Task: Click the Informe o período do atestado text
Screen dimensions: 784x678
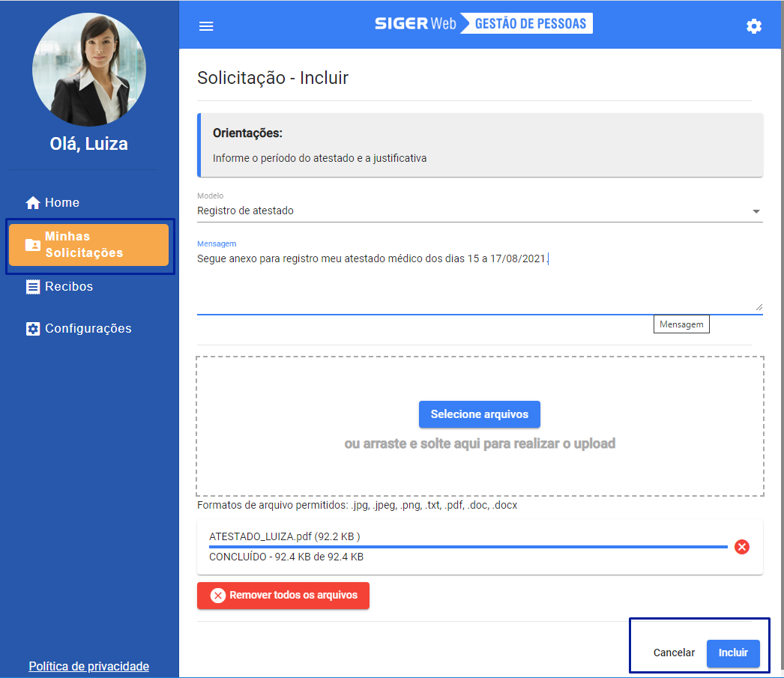Action: pyautogui.click(x=319, y=158)
